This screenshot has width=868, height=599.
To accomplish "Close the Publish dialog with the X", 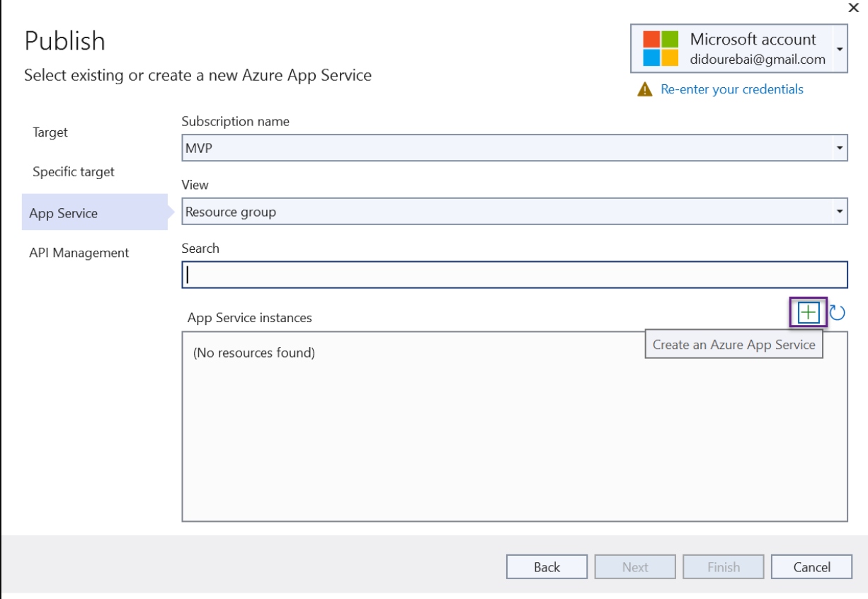I will click(x=852, y=7).
